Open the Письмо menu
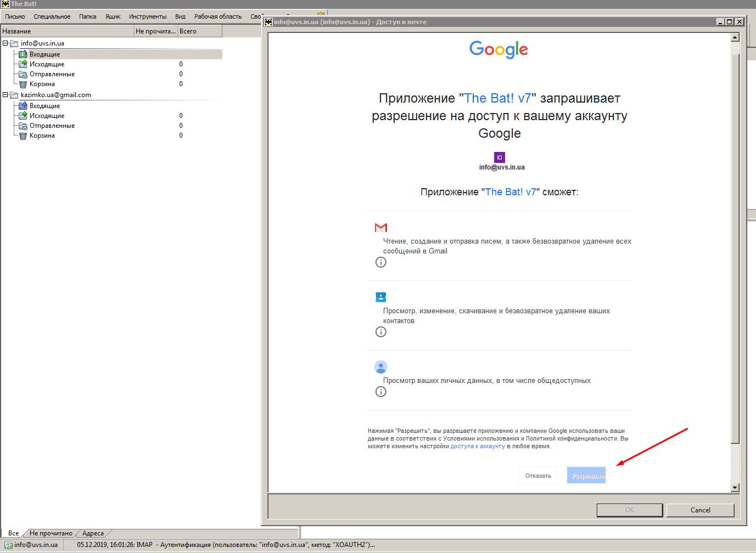 pos(15,16)
